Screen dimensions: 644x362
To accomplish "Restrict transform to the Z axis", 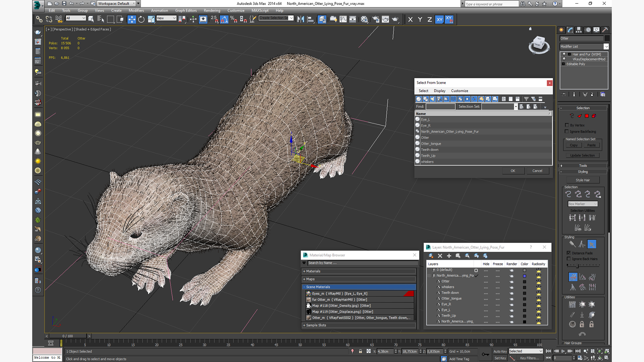I will point(430,19).
